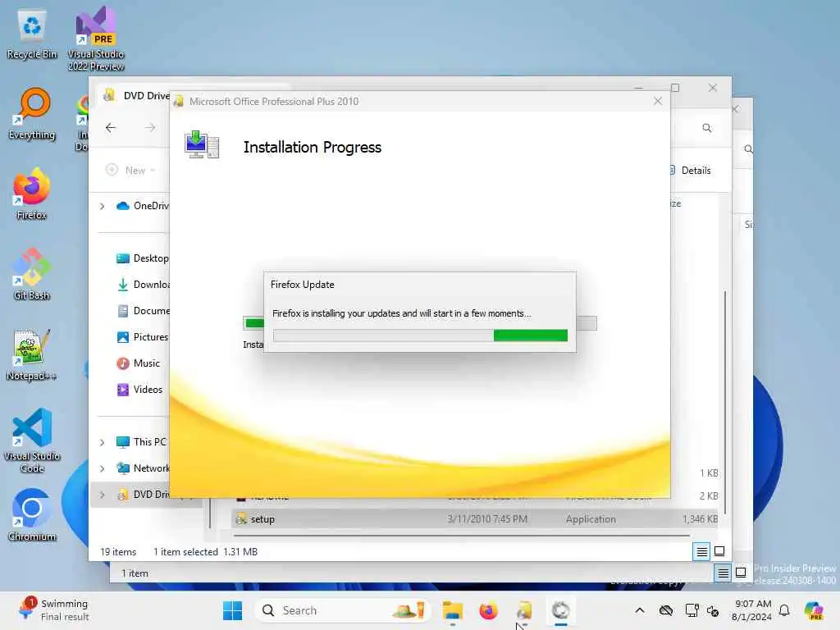Select Downloads in the Explorer sidebar
Image resolution: width=840 pixels, height=630 pixels.
click(142, 285)
